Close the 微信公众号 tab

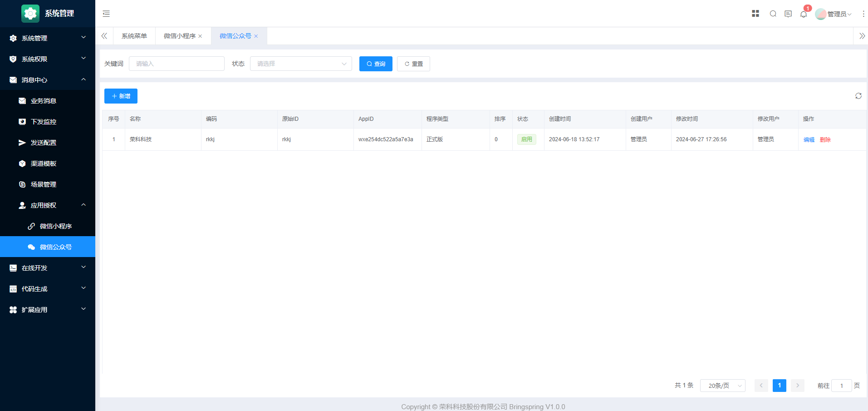[256, 36]
